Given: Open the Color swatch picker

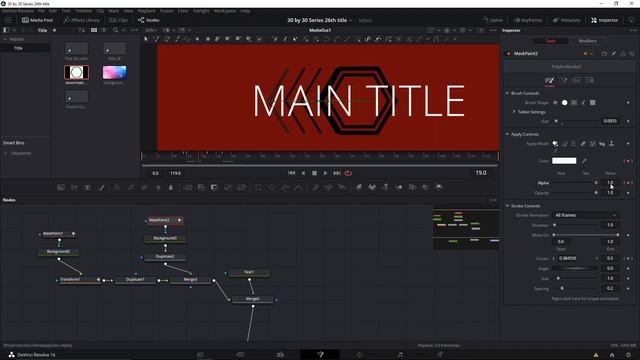Looking at the screenshot, I should [x=564, y=161].
